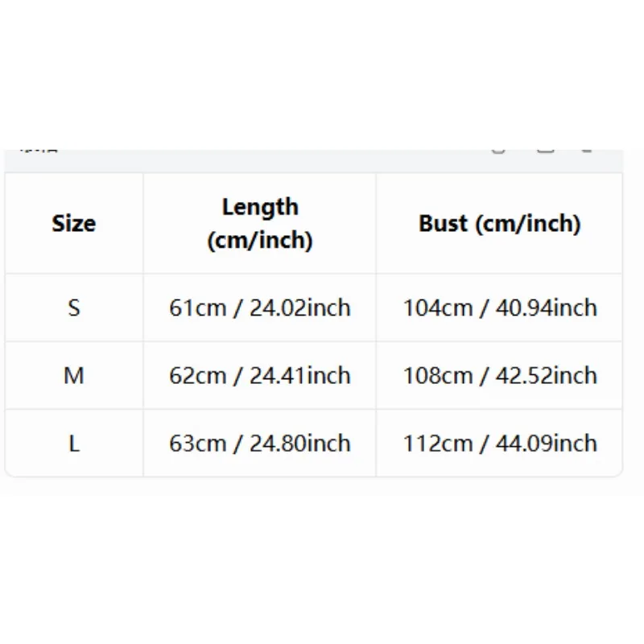644x644 pixels.
Task: Click the L size cell
Action: click(74, 444)
